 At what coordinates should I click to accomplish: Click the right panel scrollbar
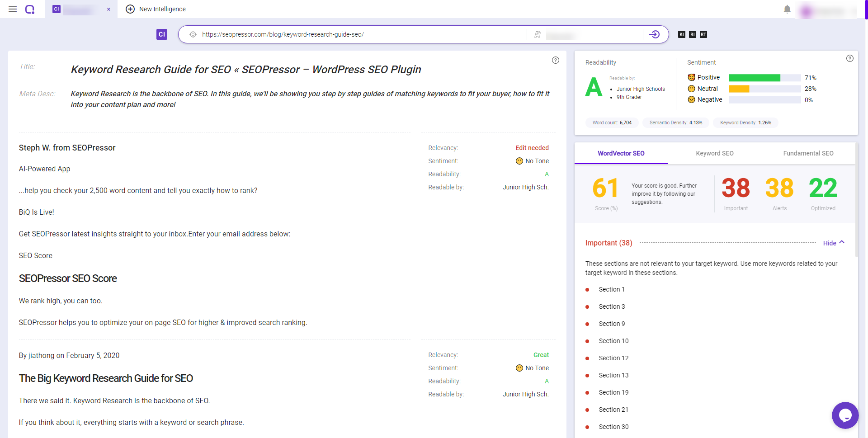856,200
